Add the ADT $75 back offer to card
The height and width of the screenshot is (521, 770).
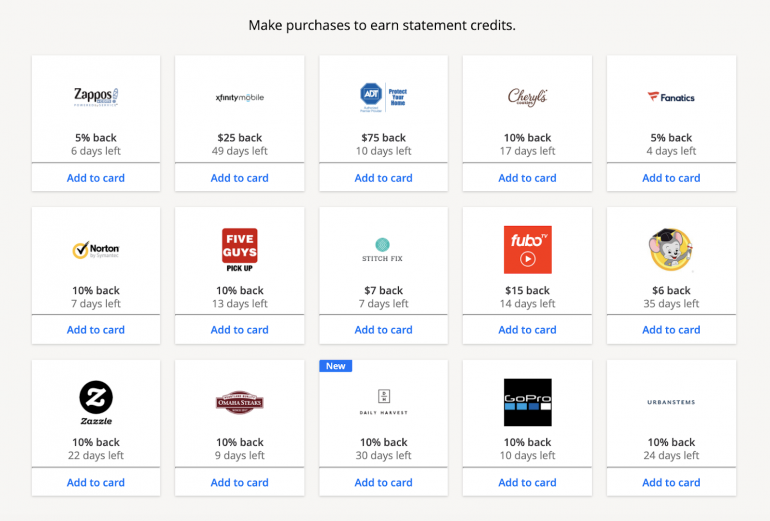click(384, 178)
